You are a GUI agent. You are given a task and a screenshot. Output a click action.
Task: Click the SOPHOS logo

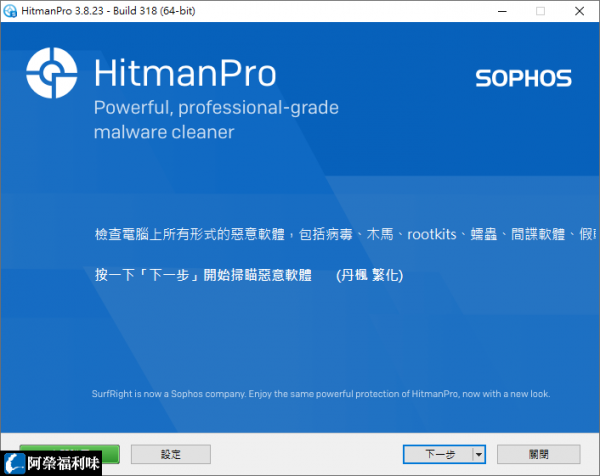coord(523,78)
